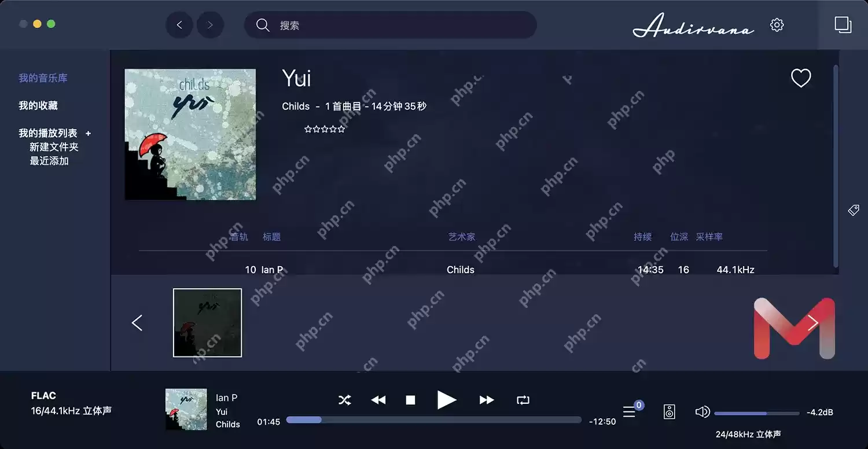
Task: Open the tags panel on the right edge
Action: point(854,210)
